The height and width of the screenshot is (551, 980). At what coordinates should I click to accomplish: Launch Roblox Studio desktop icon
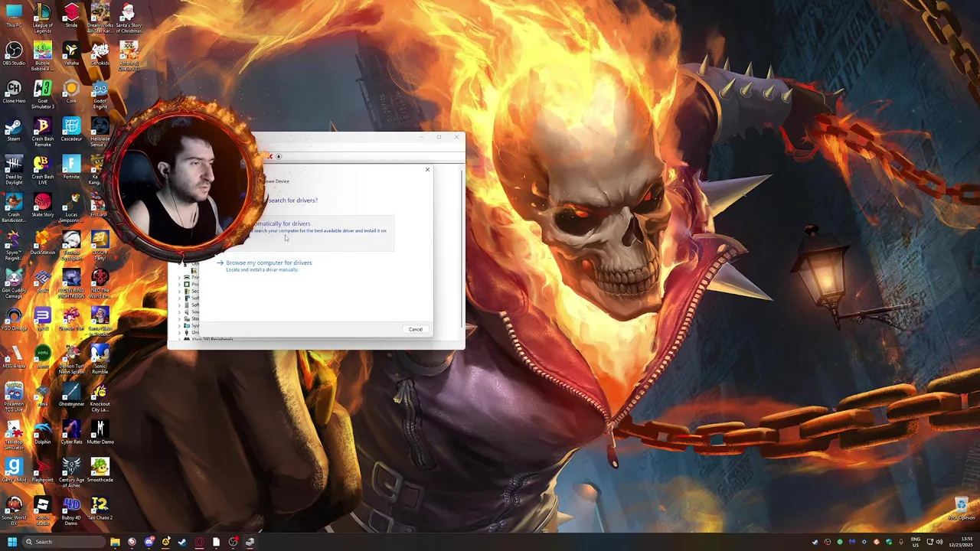[x=43, y=511]
